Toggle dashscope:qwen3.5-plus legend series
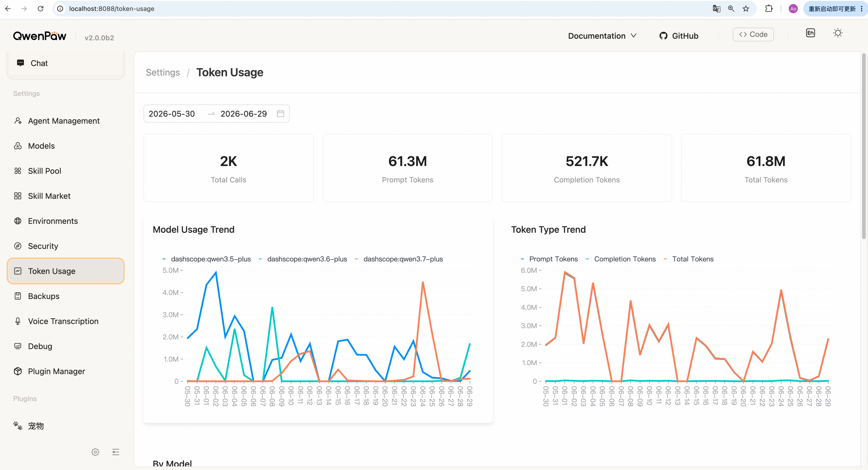This screenshot has width=868, height=470. pos(207,259)
